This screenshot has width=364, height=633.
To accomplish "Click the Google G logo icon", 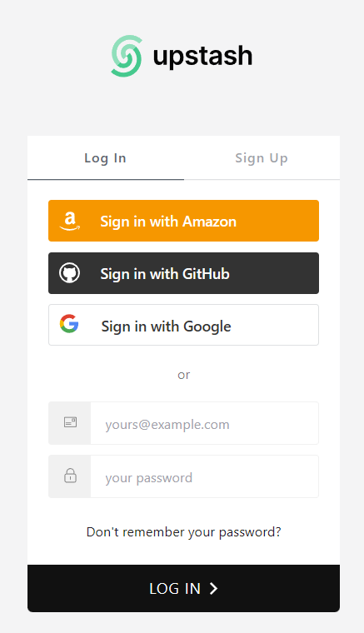I will pyautogui.click(x=69, y=324).
